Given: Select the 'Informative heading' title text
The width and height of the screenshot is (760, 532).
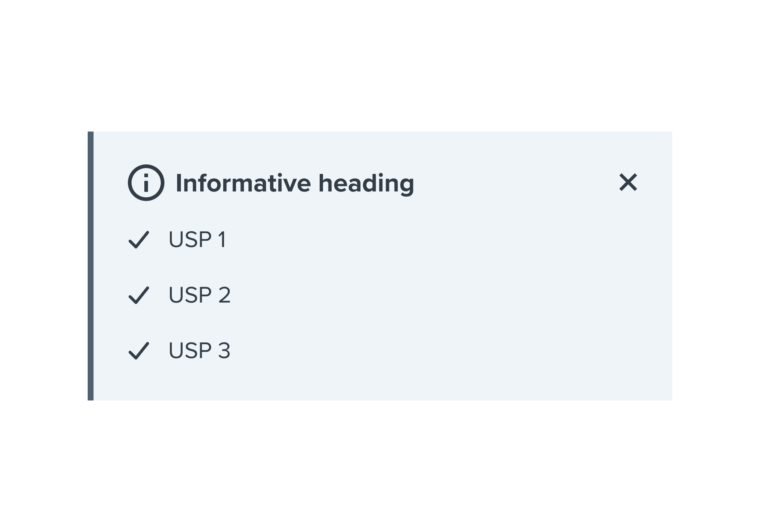Looking at the screenshot, I should click(x=295, y=183).
